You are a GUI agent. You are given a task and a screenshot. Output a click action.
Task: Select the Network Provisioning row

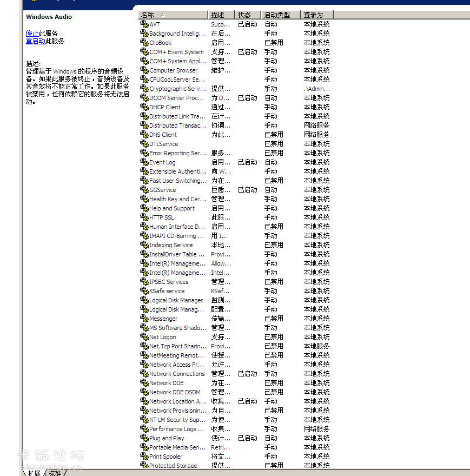pyautogui.click(x=235, y=411)
